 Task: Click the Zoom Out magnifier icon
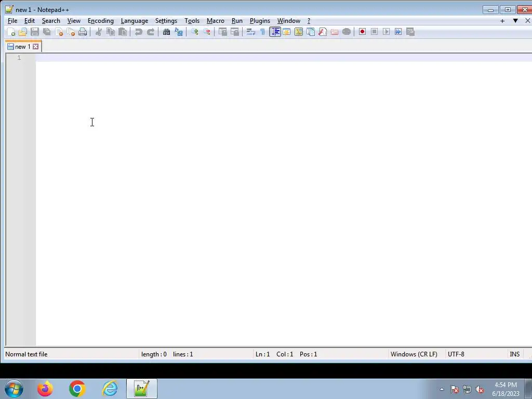coord(206,32)
